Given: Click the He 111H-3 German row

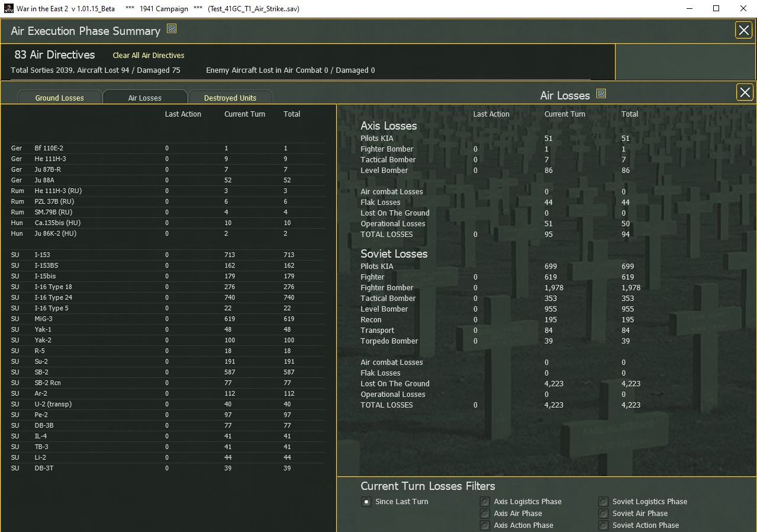Looking at the screenshot, I should point(167,159).
